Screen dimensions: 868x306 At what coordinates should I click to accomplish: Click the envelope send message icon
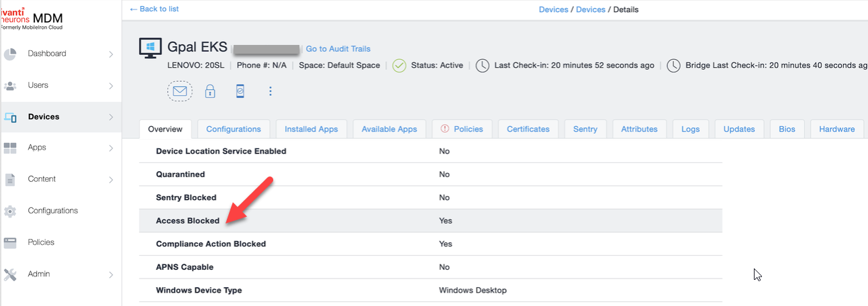(179, 91)
